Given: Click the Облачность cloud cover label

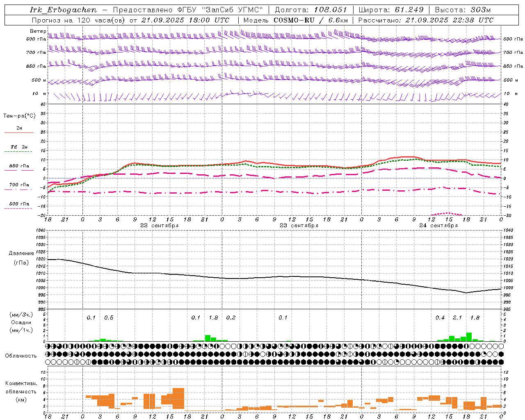Looking at the screenshot, I should 21,356.
